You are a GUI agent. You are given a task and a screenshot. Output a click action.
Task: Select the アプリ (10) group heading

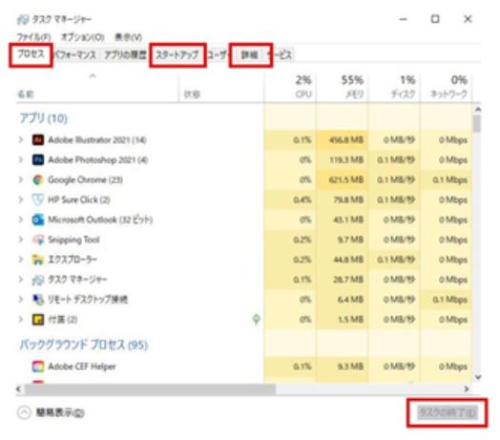tap(43, 118)
